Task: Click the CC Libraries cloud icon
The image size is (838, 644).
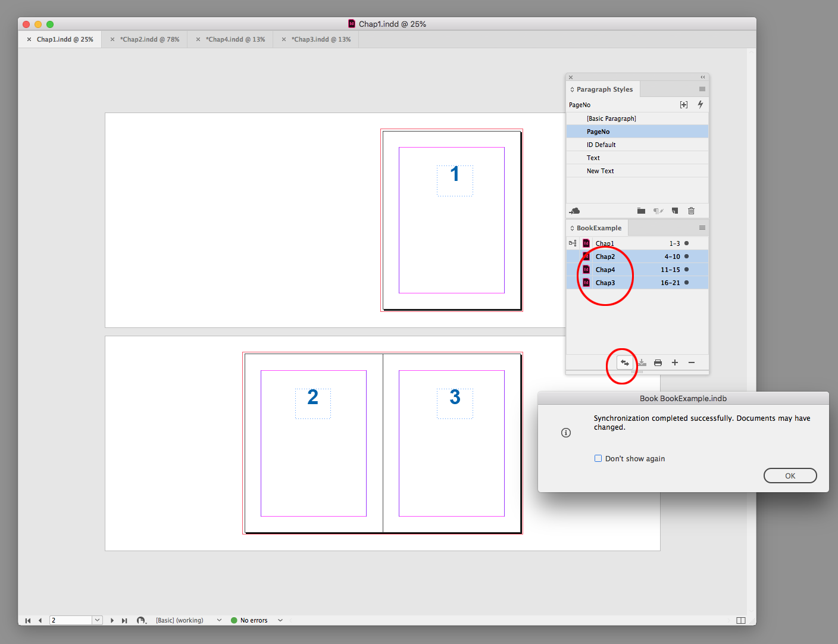Action: pyautogui.click(x=574, y=211)
